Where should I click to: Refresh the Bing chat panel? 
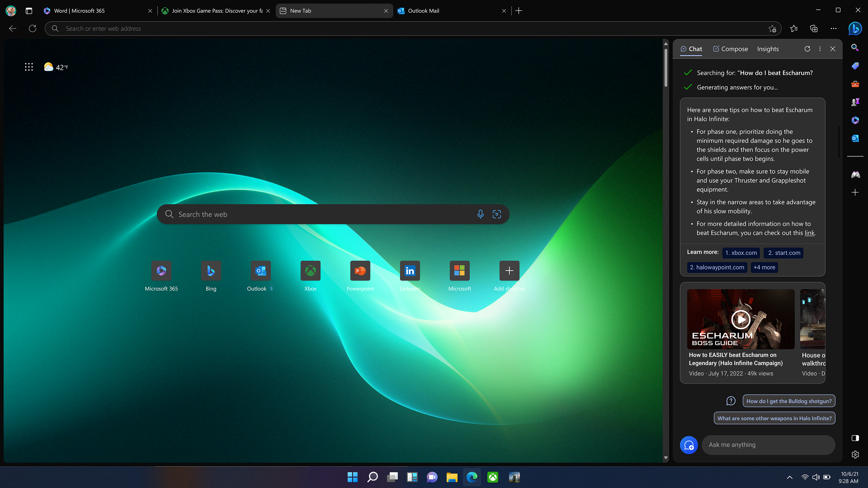807,49
